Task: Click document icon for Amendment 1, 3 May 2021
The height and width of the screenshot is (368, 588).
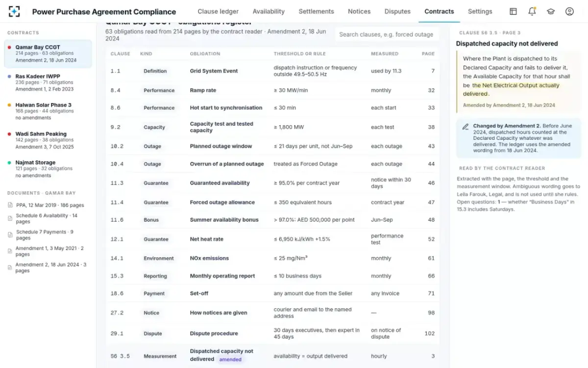Action: click(10, 251)
